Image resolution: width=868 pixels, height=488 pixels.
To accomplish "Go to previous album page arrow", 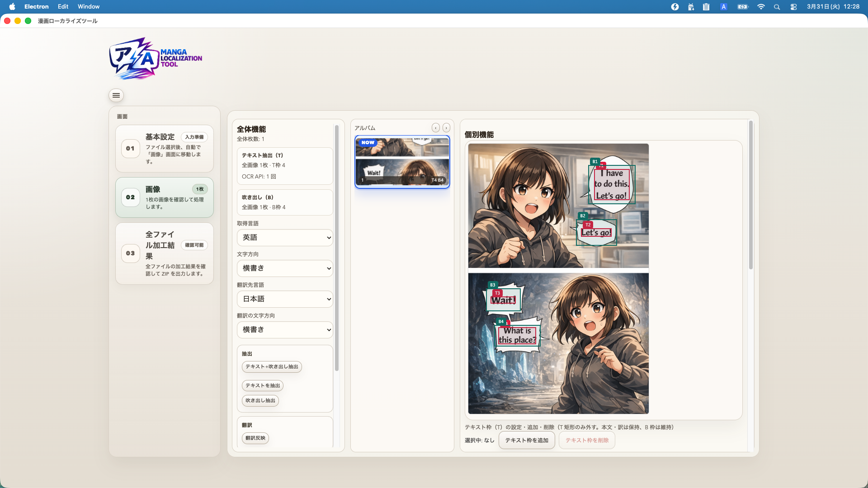I will coord(435,128).
